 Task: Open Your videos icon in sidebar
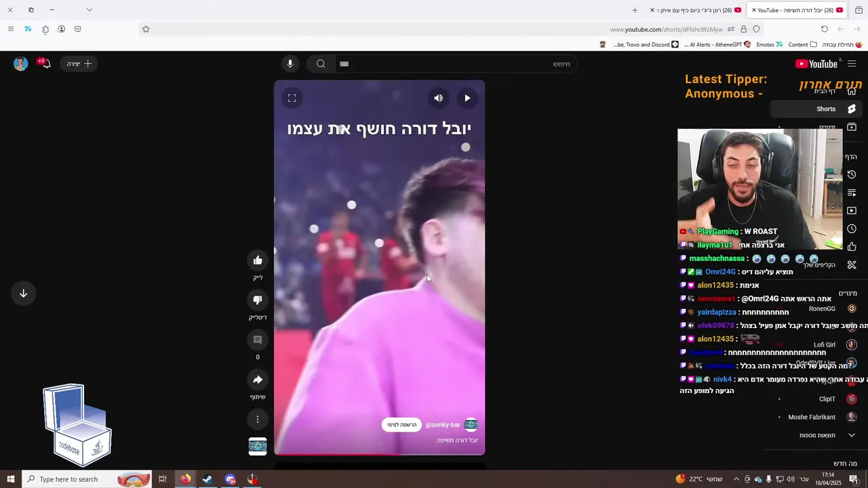coord(852,211)
